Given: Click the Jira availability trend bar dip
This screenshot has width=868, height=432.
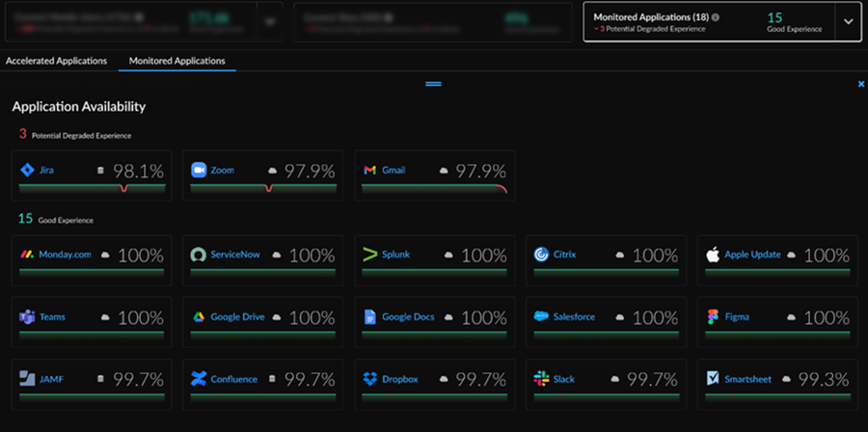Looking at the screenshot, I should click(123, 189).
